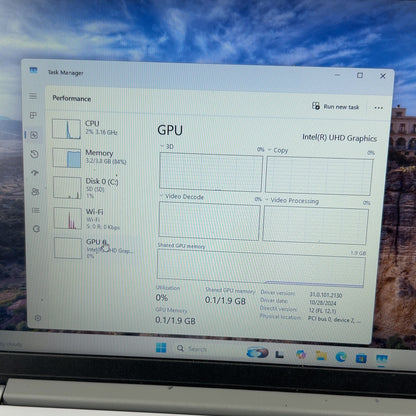Click the CPU 2% 3.16 GHz reading
Image resolution: width=416 pixels, height=416 pixels.
pos(101,132)
